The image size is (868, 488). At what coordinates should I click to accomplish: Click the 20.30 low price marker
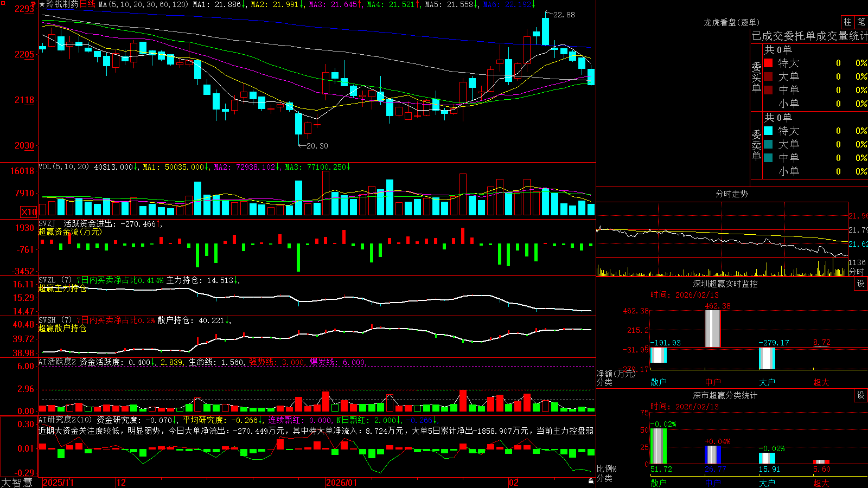tap(317, 146)
